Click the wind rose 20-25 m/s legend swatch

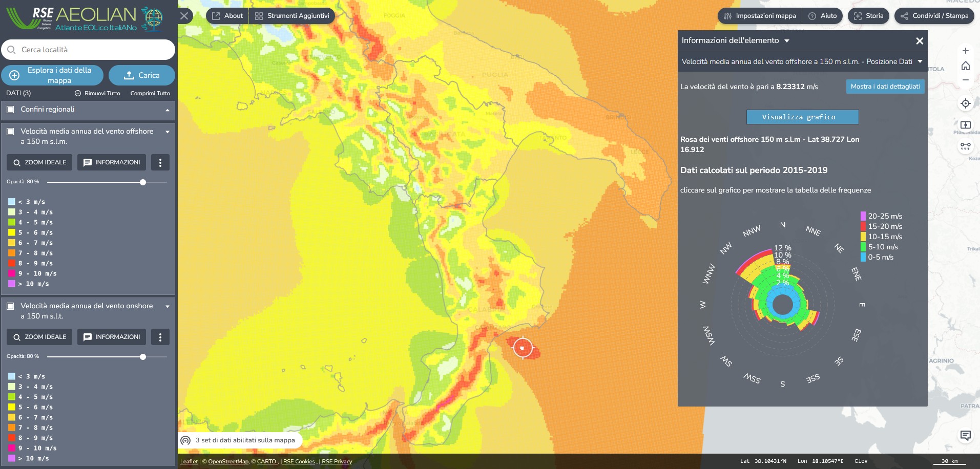tap(863, 216)
